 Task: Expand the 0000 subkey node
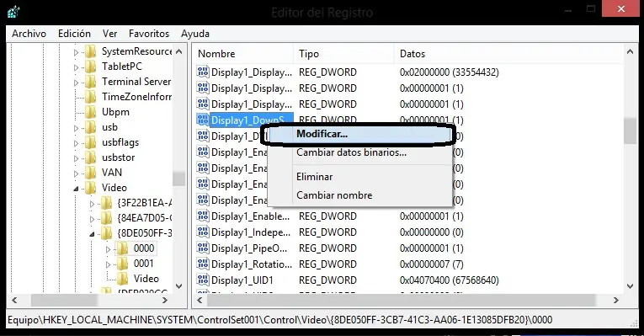click(108, 249)
